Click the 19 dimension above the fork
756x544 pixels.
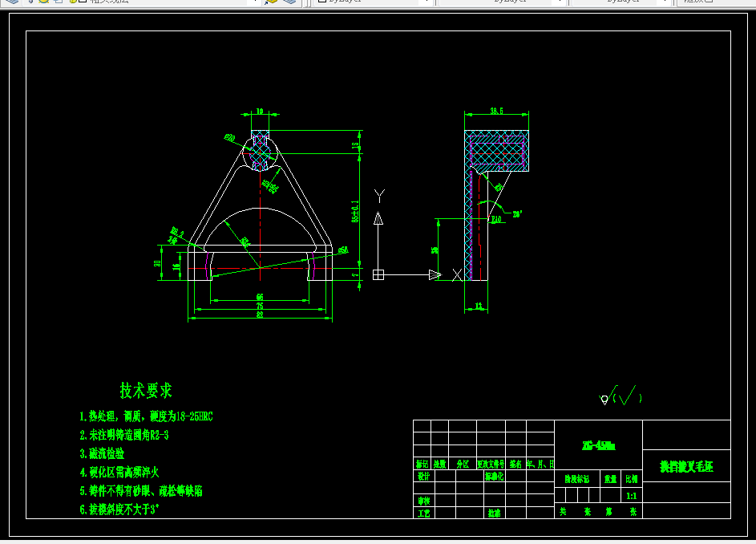click(x=260, y=112)
